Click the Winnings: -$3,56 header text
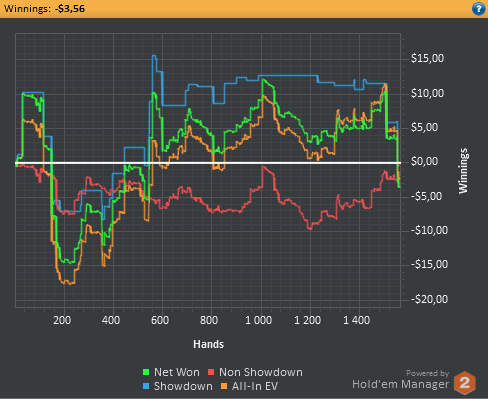Image resolution: width=488 pixels, height=399 pixels. point(44,8)
